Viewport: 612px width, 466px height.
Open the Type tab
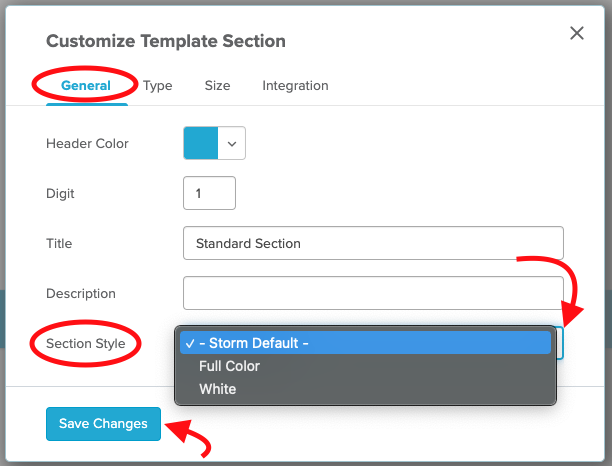158,86
